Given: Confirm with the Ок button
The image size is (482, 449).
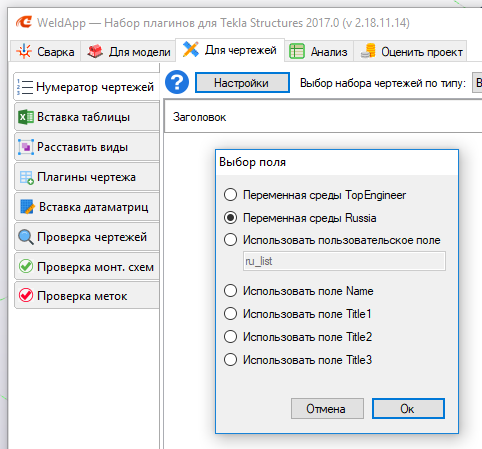Looking at the screenshot, I should [x=408, y=408].
